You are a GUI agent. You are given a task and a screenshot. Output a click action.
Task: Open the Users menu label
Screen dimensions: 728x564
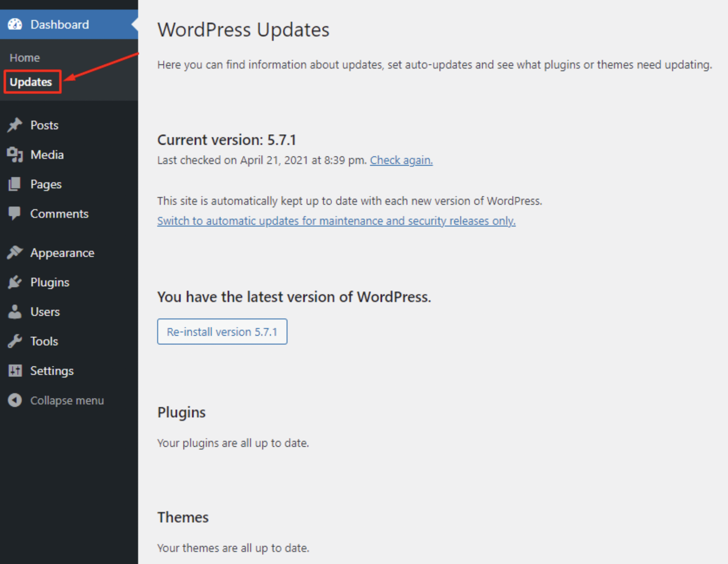tap(45, 312)
